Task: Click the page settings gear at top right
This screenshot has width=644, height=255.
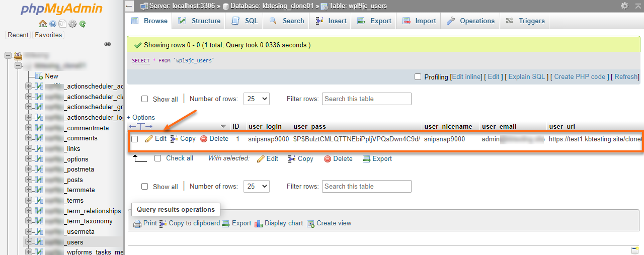Action: coord(624,6)
